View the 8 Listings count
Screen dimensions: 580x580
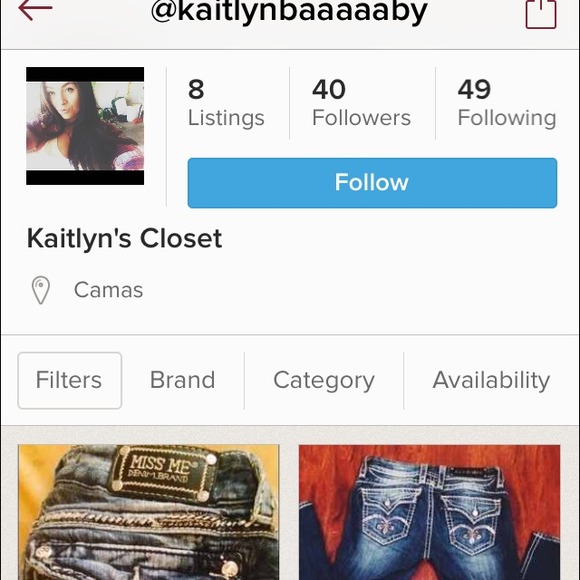click(226, 103)
